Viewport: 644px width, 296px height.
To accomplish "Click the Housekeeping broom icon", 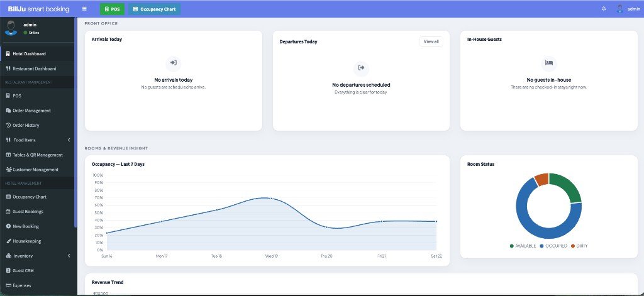I will click(x=8, y=241).
